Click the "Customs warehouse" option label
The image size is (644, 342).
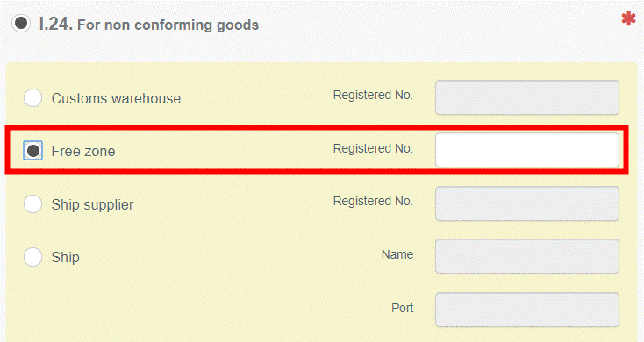pos(116,98)
